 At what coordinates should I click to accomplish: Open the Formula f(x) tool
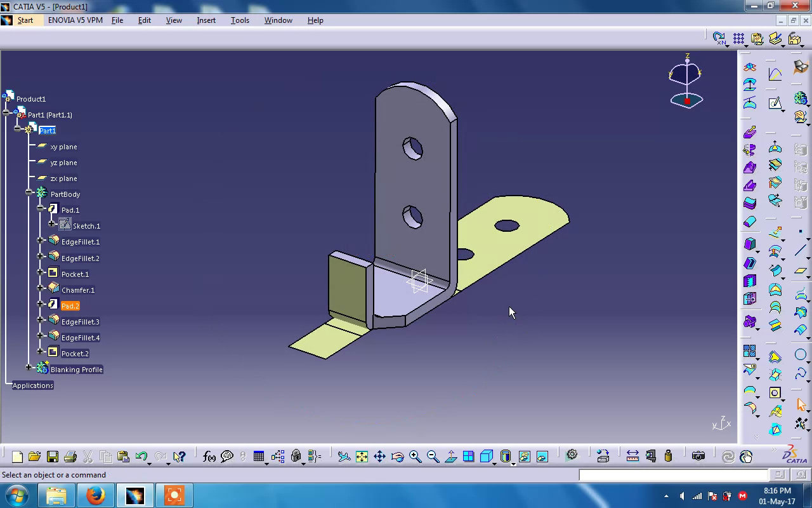point(209,456)
